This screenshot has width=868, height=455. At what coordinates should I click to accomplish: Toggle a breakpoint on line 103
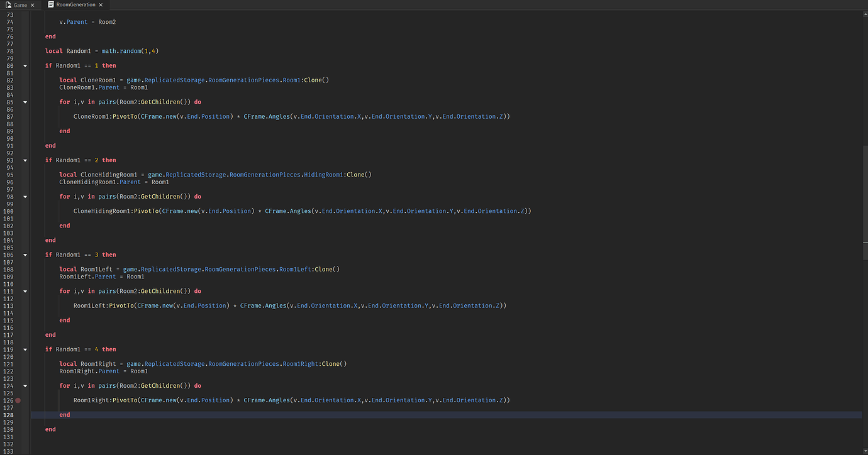coord(18,233)
